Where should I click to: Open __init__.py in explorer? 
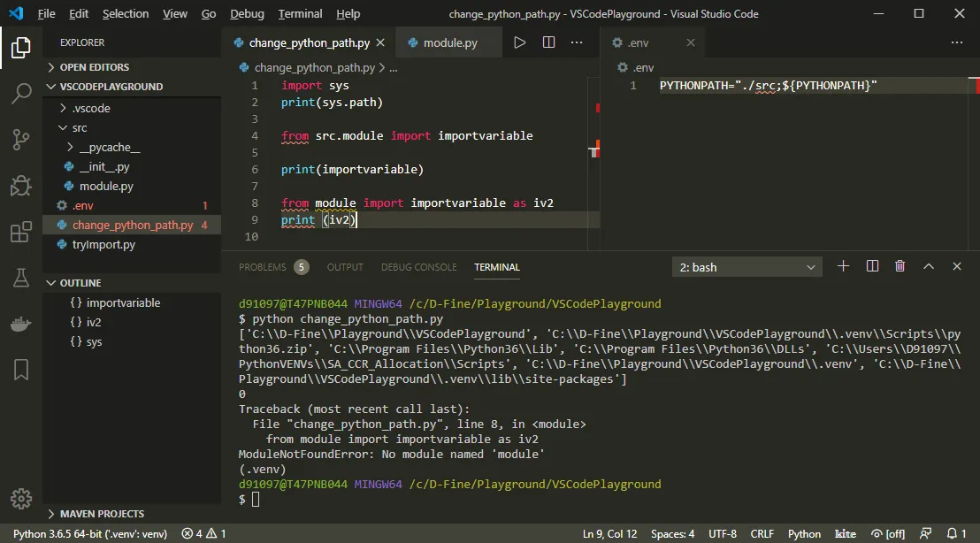click(x=132, y=166)
